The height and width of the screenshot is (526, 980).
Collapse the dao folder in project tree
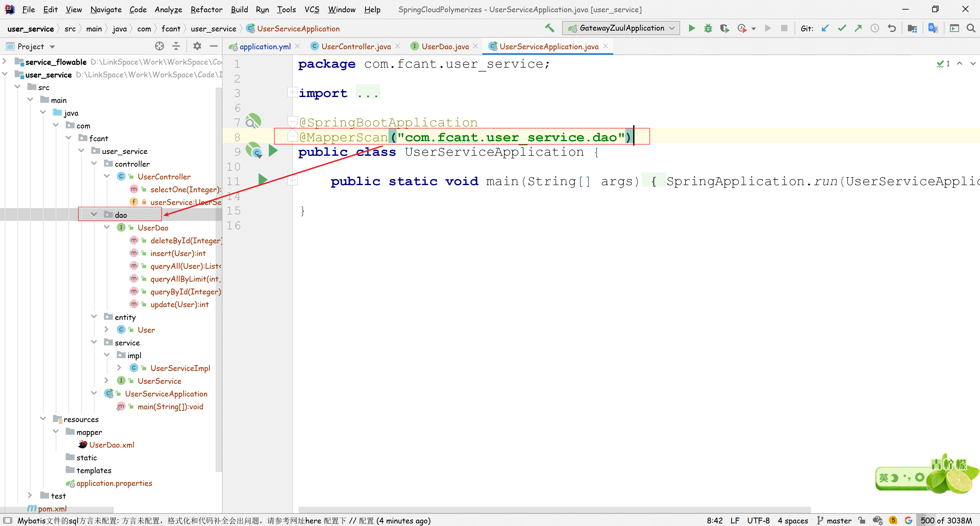pyautogui.click(x=94, y=215)
